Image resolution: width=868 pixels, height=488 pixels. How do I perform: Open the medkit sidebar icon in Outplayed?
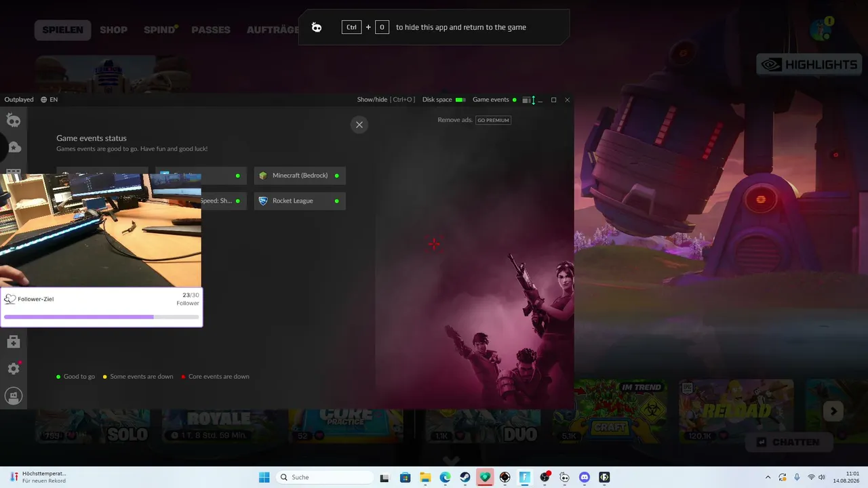14,342
